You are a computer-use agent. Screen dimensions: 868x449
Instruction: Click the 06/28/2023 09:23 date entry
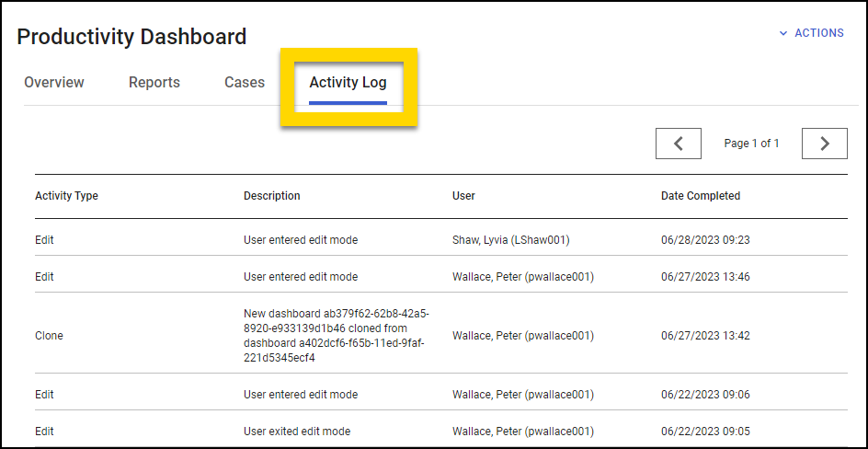705,240
